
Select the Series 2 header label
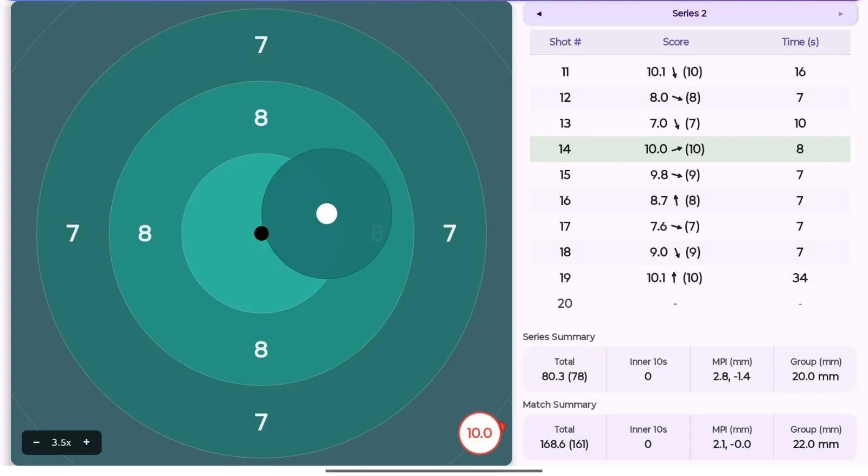pyautogui.click(x=689, y=14)
